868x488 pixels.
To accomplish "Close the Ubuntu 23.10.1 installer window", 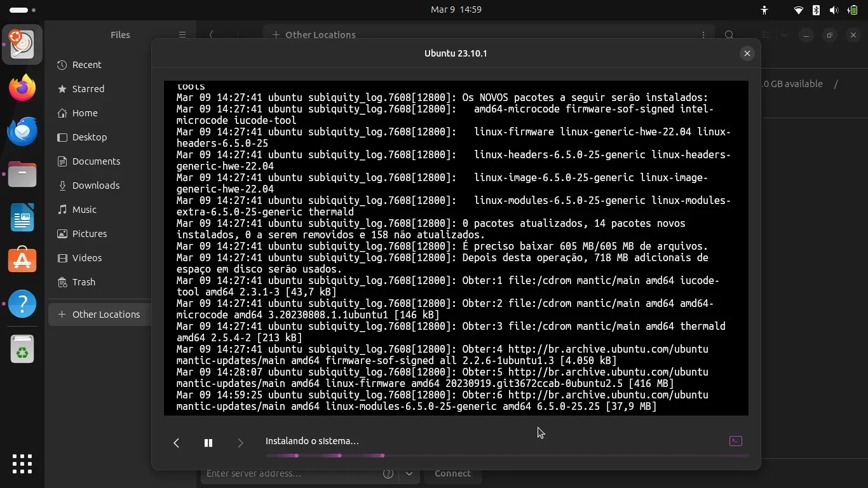I will 747,53.
